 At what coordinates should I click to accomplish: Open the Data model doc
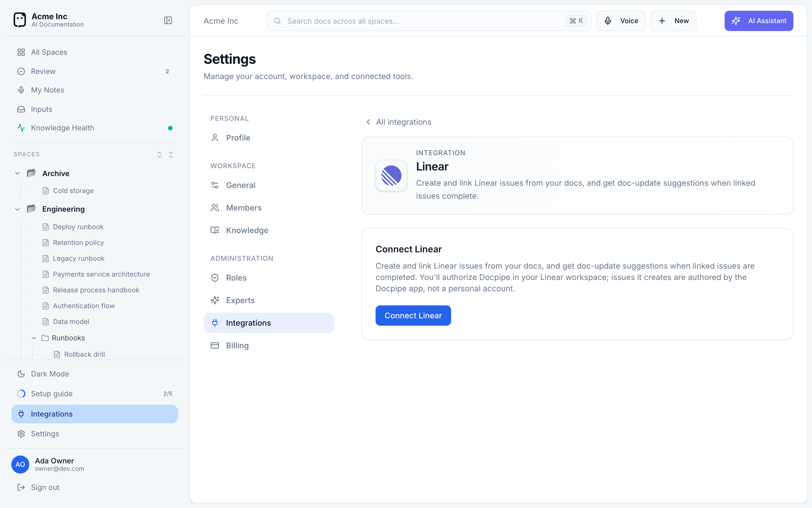[x=71, y=321]
